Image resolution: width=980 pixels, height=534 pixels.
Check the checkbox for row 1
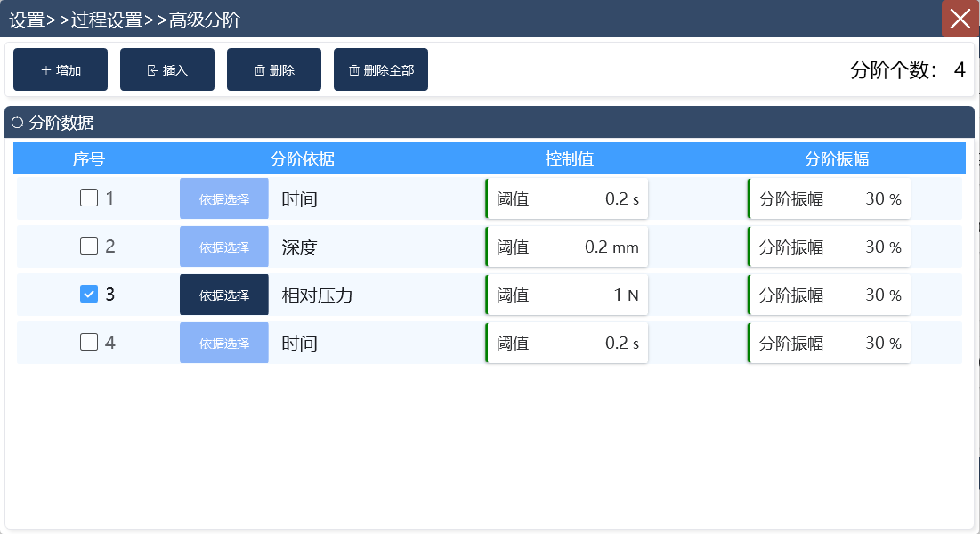[89, 198]
